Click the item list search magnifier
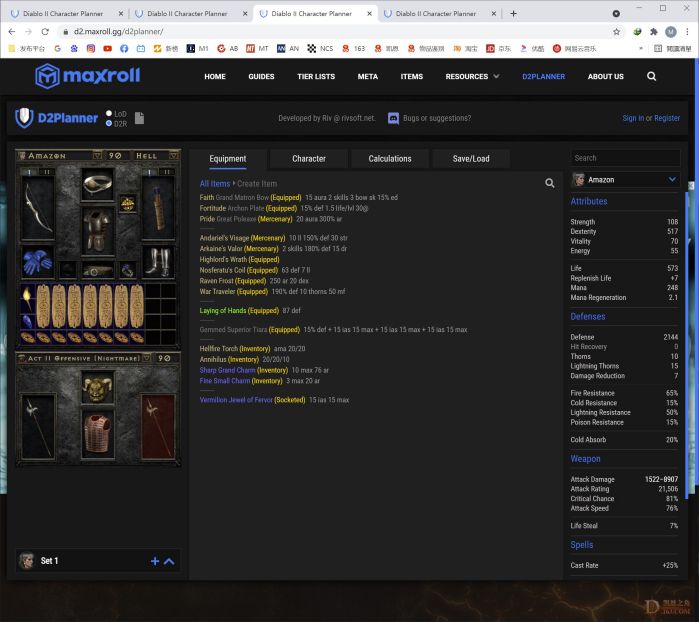Viewport: 699px width, 622px height. click(x=550, y=183)
